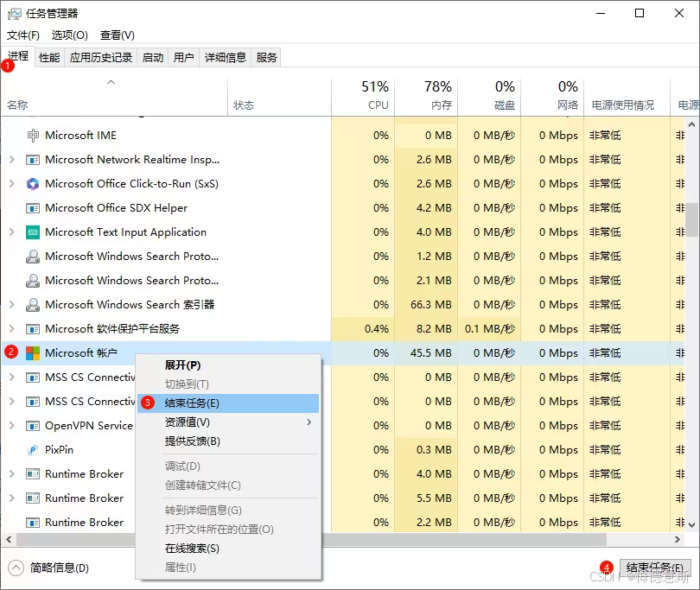
Task: Open the 选项(O) menu
Action: pos(70,35)
